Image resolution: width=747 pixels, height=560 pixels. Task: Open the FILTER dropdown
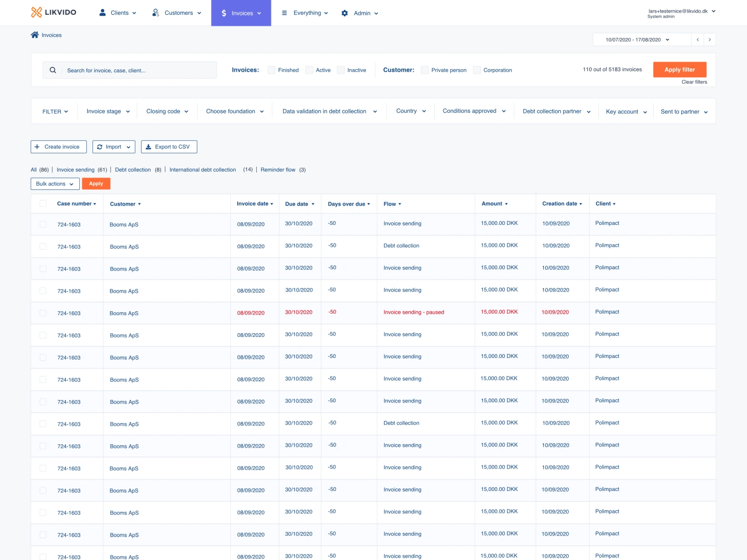tap(55, 112)
